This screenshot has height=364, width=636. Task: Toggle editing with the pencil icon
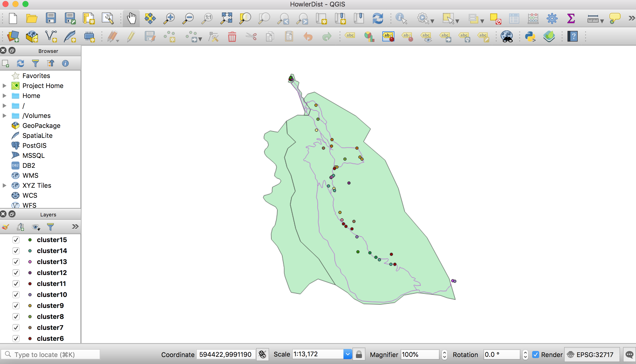(x=131, y=36)
